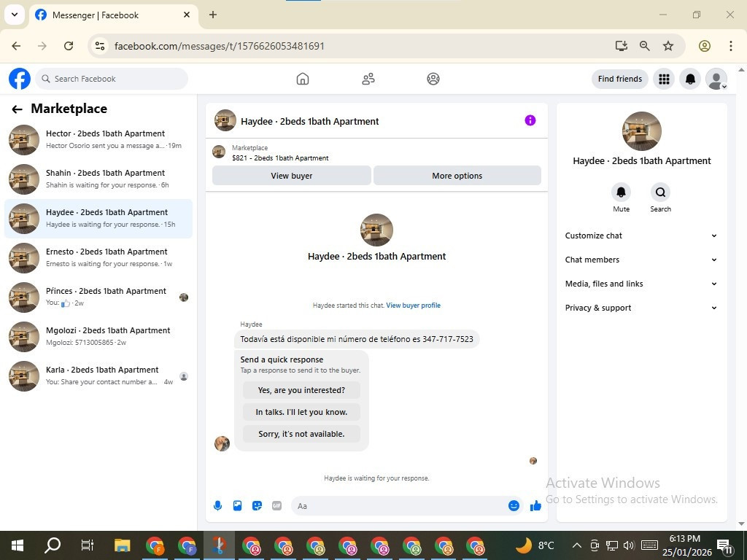
Task: Click the install app icon in address bar
Action: 622,46
